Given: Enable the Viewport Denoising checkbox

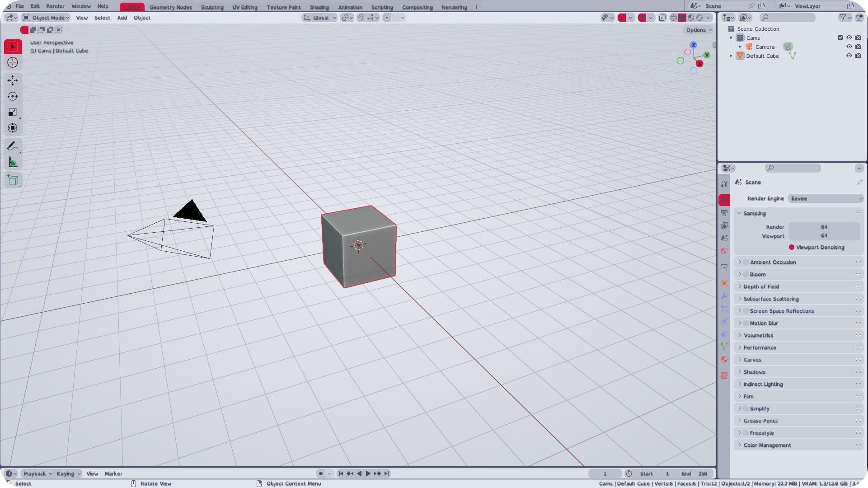Looking at the screenshot, I should (792, 247).
